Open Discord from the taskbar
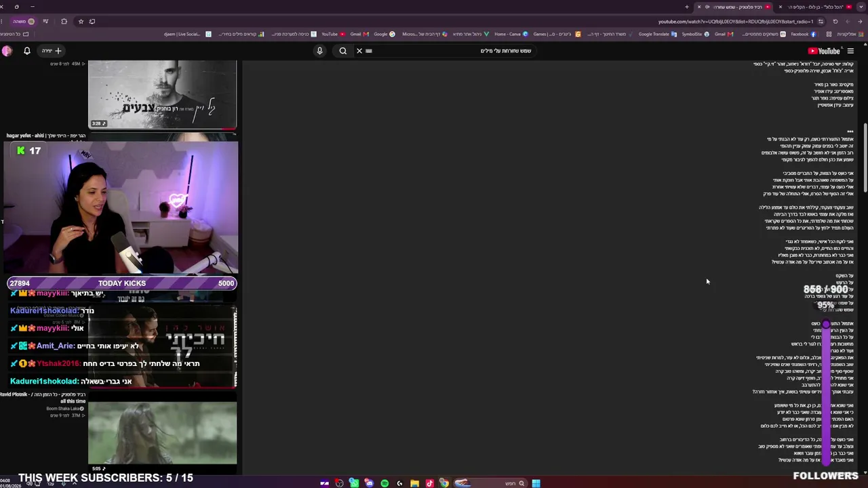The width and height of the screenshot is (868, 488). tap(369, 483)
